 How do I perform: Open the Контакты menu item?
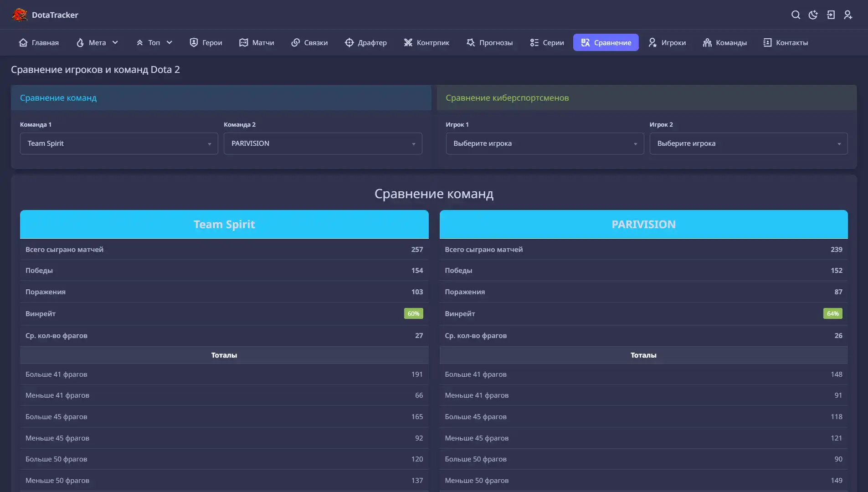point(786,42)
